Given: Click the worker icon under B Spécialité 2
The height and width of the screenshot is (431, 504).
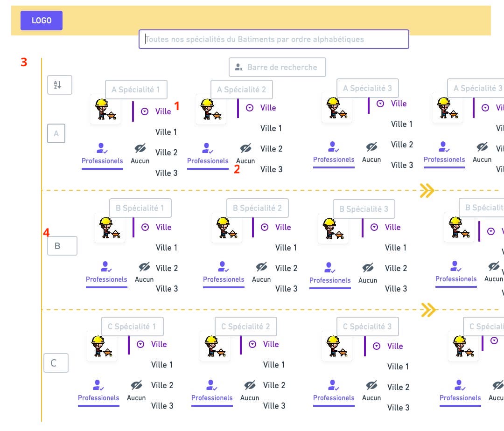Looking at the screenshot, I should tap(227, 228).
